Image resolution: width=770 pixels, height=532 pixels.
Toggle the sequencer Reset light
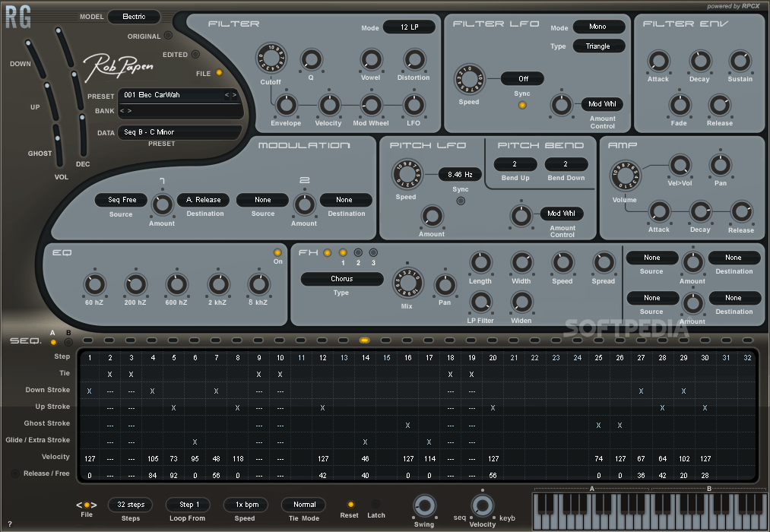(350, 504)
